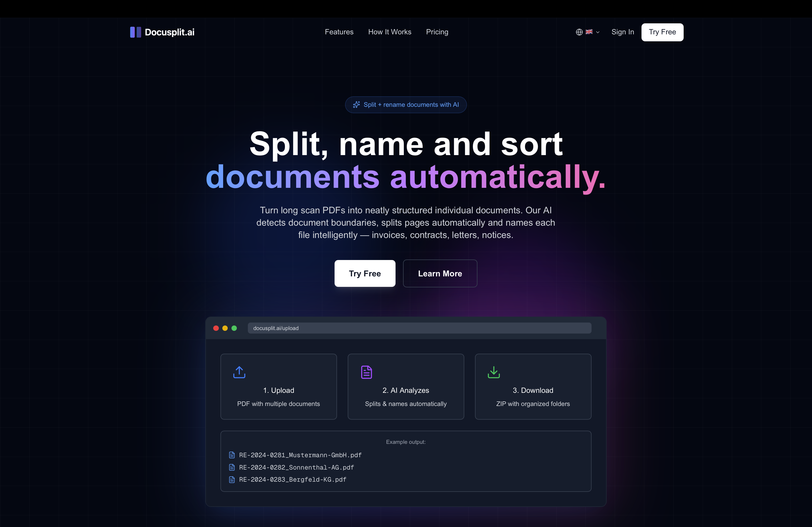Click the Learn More button

coord(440,273)
